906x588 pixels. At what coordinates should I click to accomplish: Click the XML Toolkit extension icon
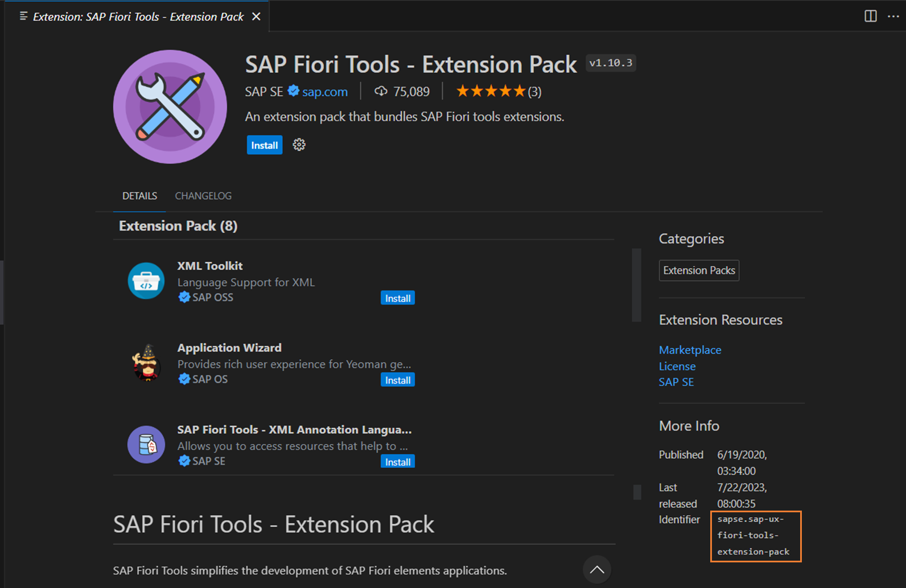(146, 281)
